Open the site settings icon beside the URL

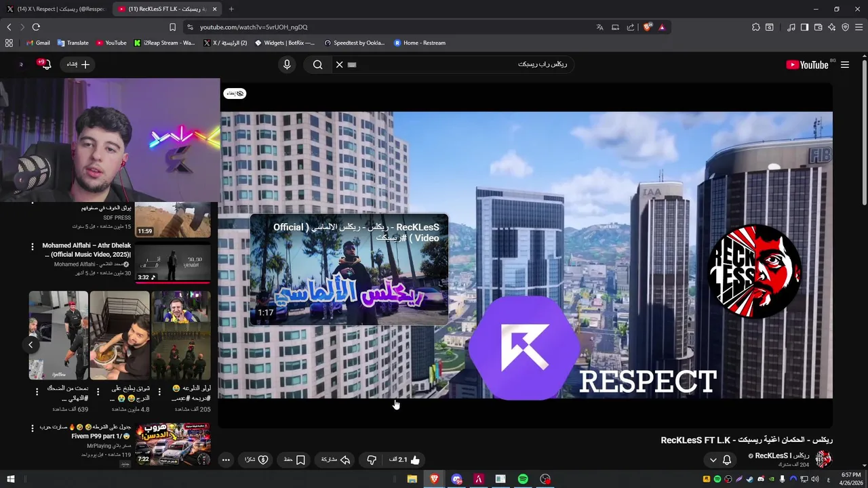click(191, 27)
